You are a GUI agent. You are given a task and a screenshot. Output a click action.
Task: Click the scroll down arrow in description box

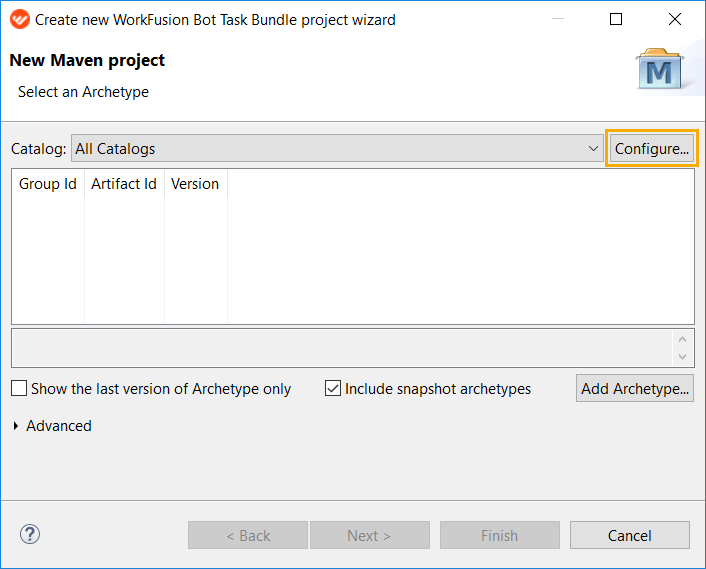683,357
